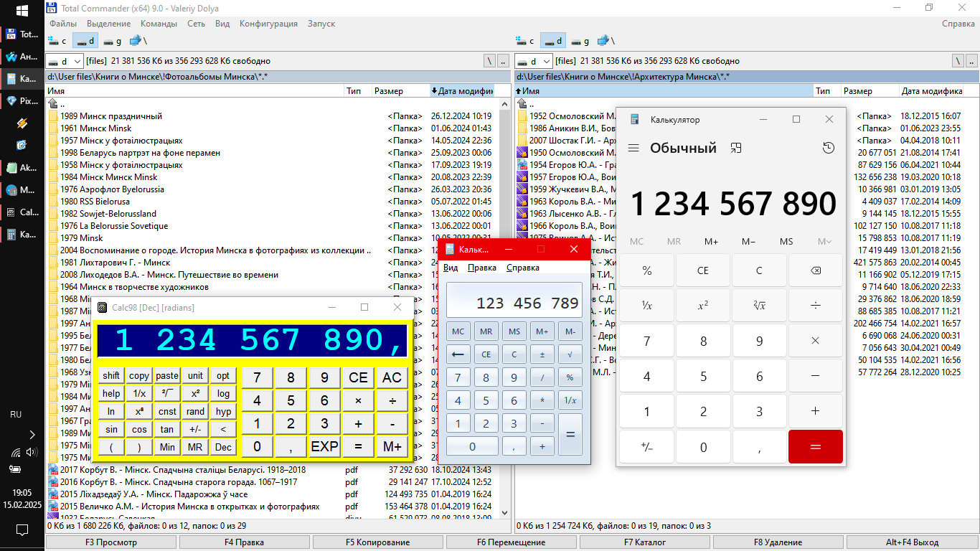This screenshot has height=551, width=980.
Task: Open Запуск menu in Total Commander
Action: (x=321, y=24)
